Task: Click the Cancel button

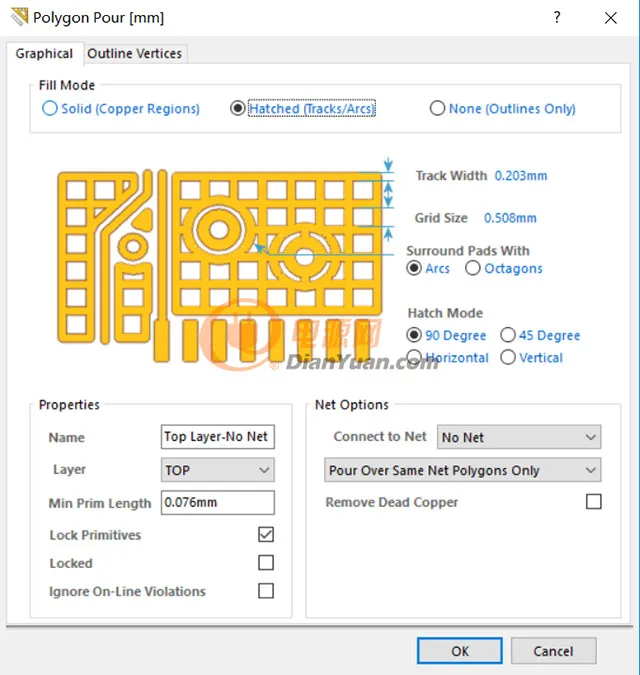Action: pyautogui.click(x=553, y=651)
